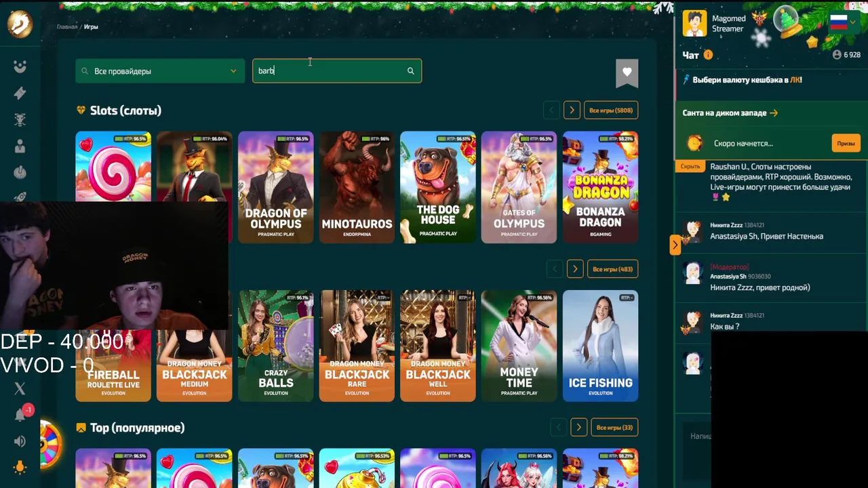This screenshot has width=868, height=488.
Task: Open notifications bell with badge
Action: click(21, 414)
